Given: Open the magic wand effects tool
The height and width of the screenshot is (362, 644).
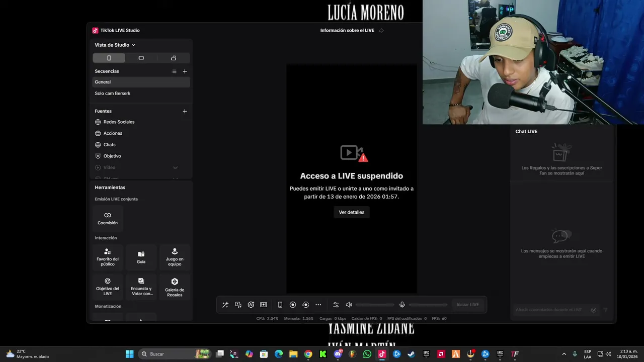Looking at the screenshot, I should point(225,305).
